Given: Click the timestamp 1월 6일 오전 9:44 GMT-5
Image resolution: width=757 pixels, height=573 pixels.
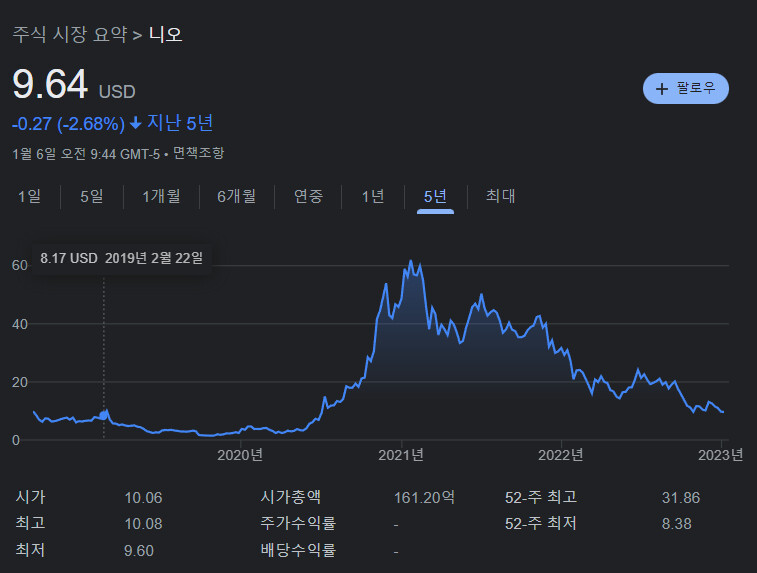Looking at the screenshot, I should (86, 154).
